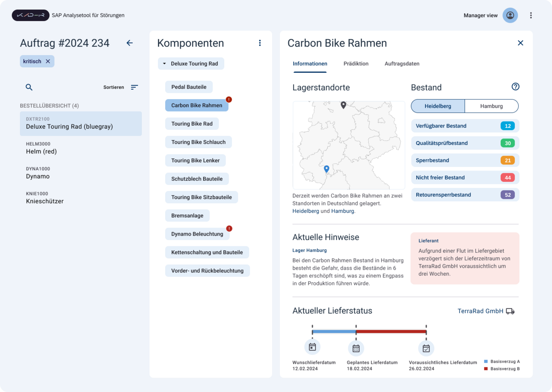The width and height of the screenshot is (552, 392).
Task: Select the Touring Bike Rad component
Action: tap(192, 124)
